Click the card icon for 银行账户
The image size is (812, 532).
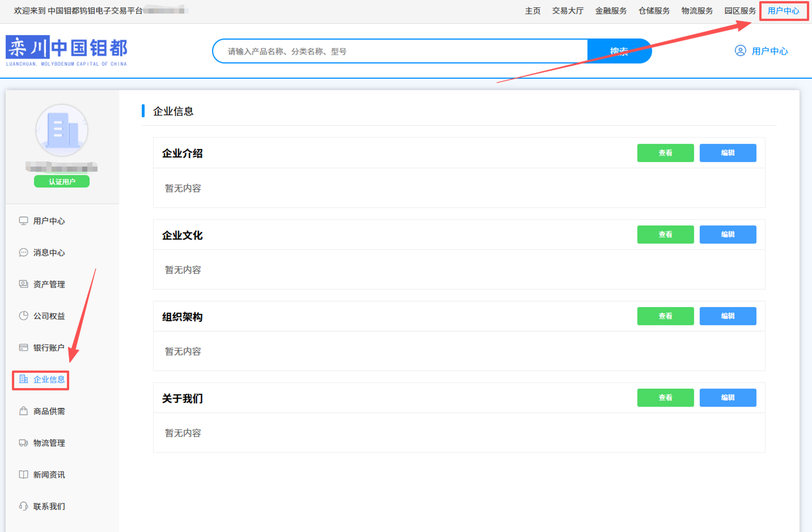tap(24, 347)
